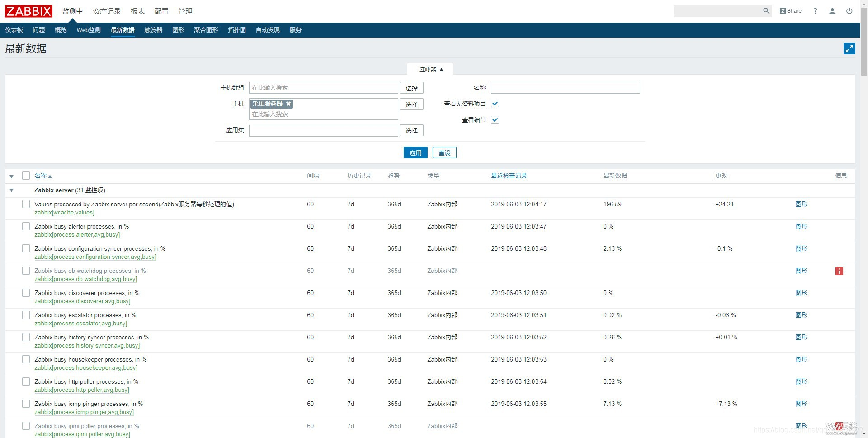Go to 服务 submenu
The height and width of the screenshot is (438, 868).
(295, 30)
